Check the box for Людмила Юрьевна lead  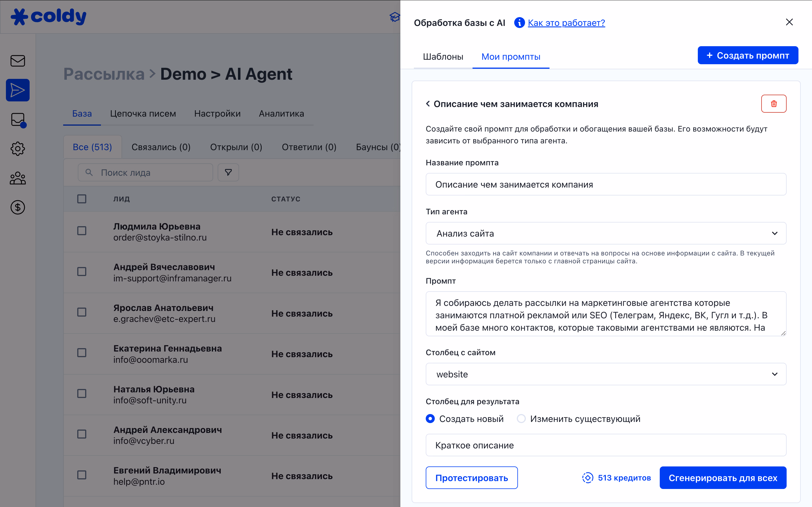[x=81, y=231]
